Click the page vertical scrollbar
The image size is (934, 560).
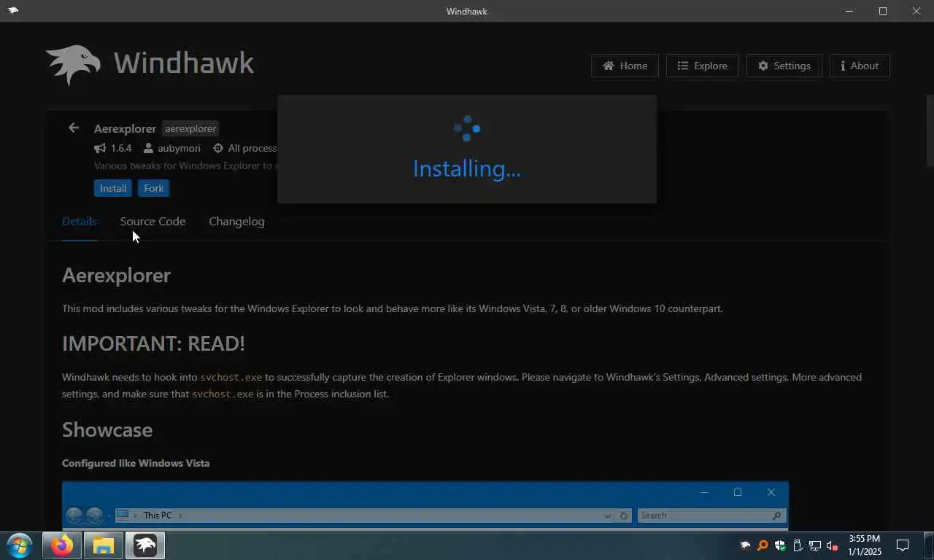(930, 131)
